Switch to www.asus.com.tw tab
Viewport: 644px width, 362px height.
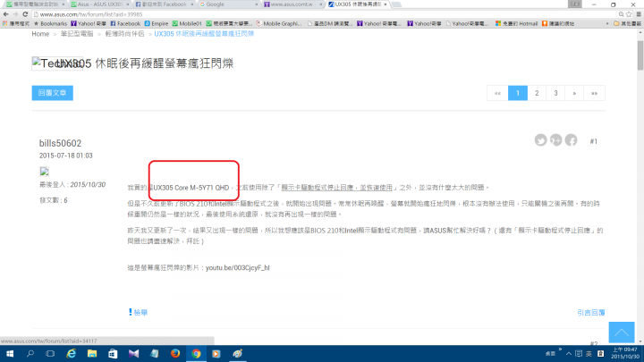[292, 4]
